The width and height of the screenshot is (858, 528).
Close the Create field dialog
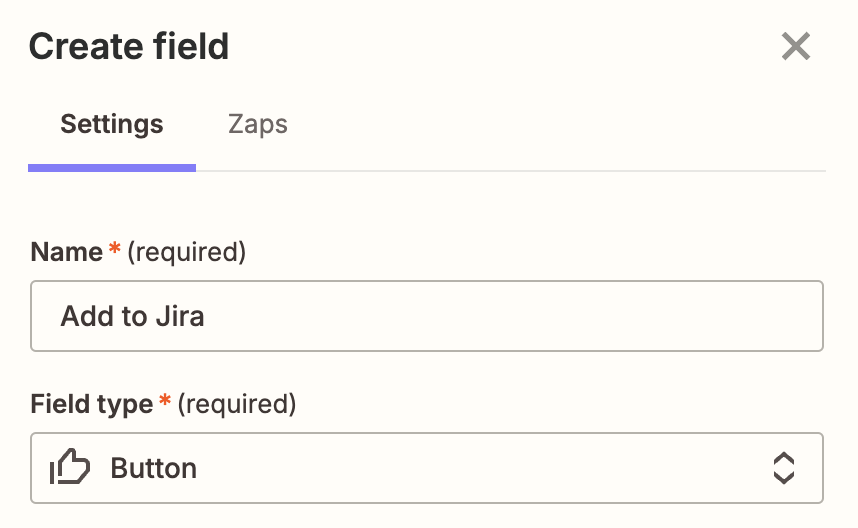pyautogui.click(x=796, y=46)
